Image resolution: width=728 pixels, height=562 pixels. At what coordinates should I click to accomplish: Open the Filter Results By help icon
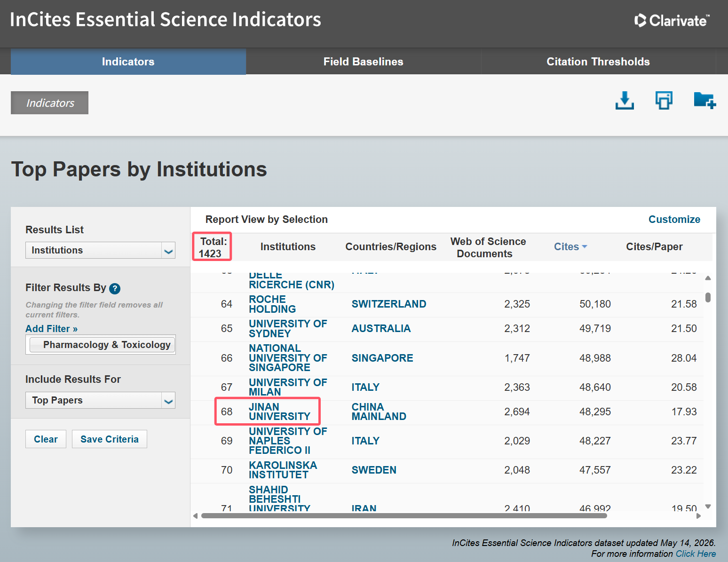point(115,288)
